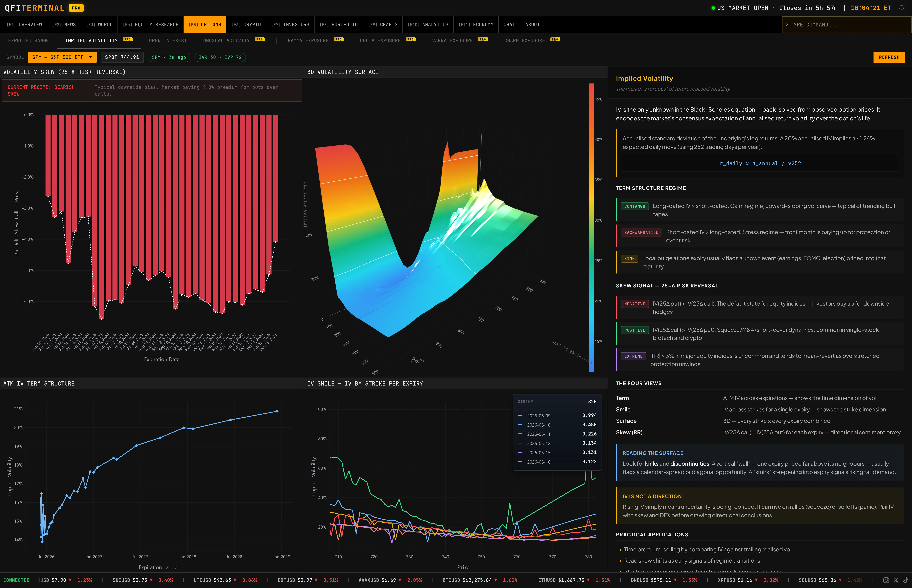912x588 pixels.
Task: Switch to the Charm Exposure subtab
Action: (532, 41)
